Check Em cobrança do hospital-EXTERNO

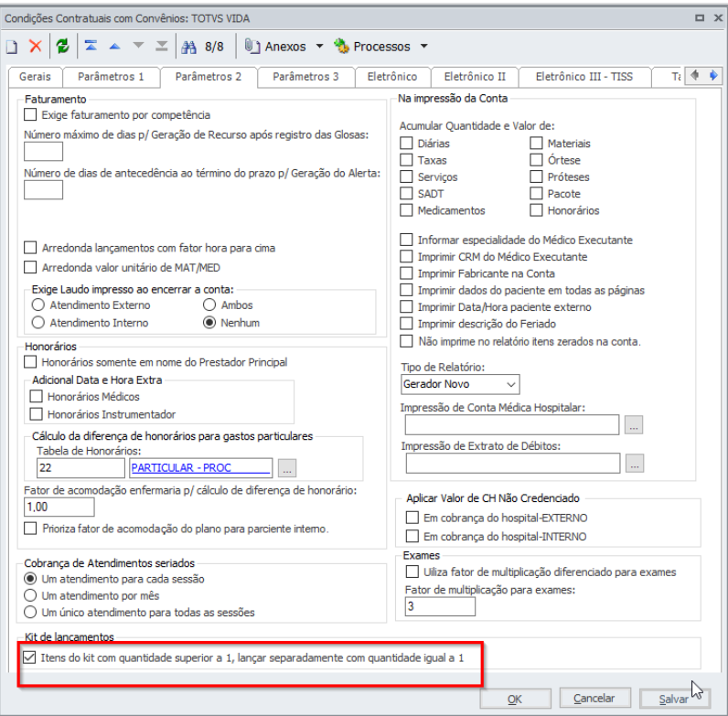click(412, 518)
